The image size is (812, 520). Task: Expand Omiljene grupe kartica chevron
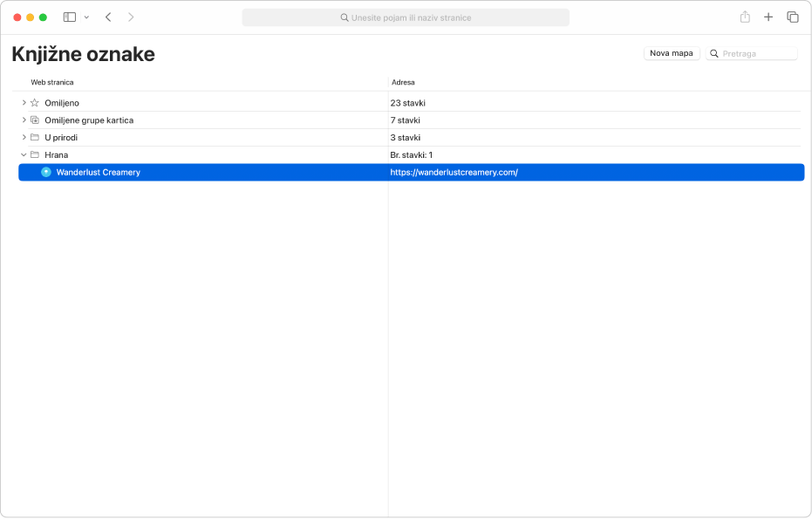tap(24, 120)
